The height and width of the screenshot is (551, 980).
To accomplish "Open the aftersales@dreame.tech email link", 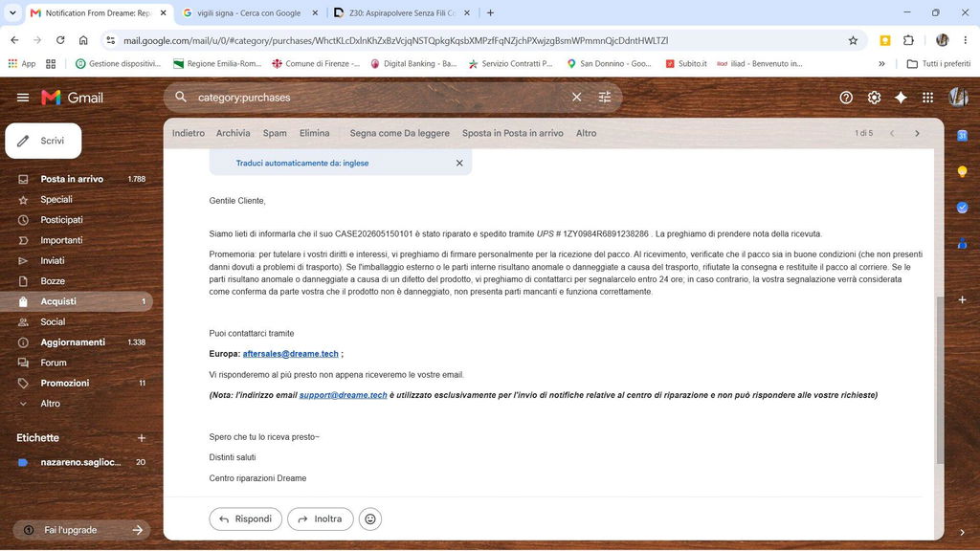I will point(291,354).
